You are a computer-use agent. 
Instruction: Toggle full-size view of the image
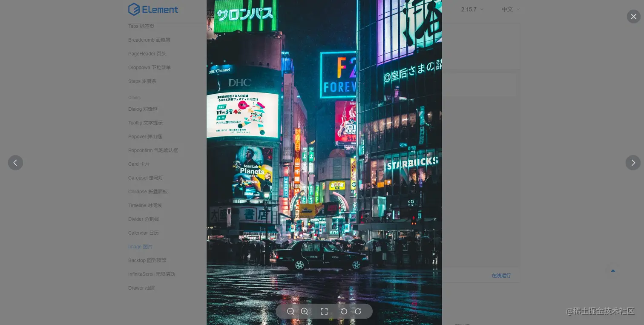324,311
